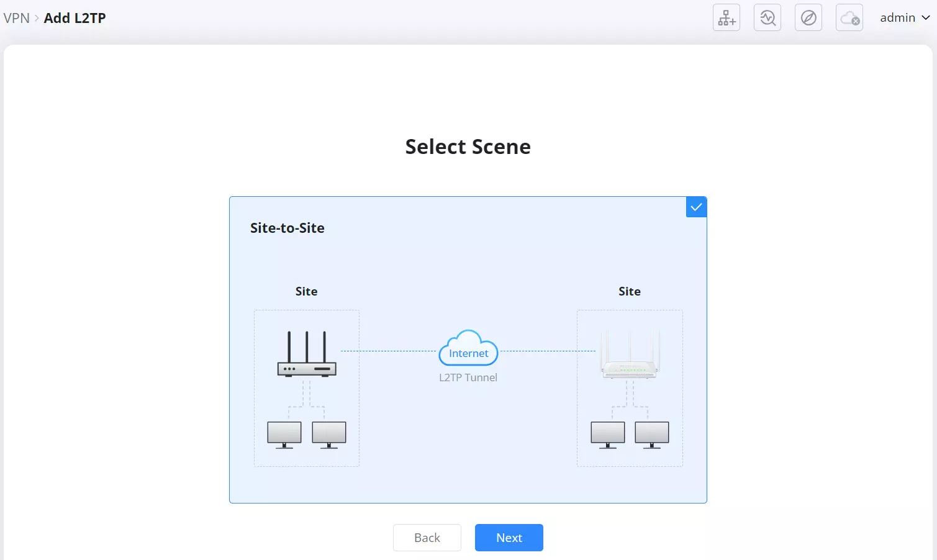Expand the admin dropdown arrow
Image resolution: width=937 pixels, height=560 pixels.
coord(925,18)
